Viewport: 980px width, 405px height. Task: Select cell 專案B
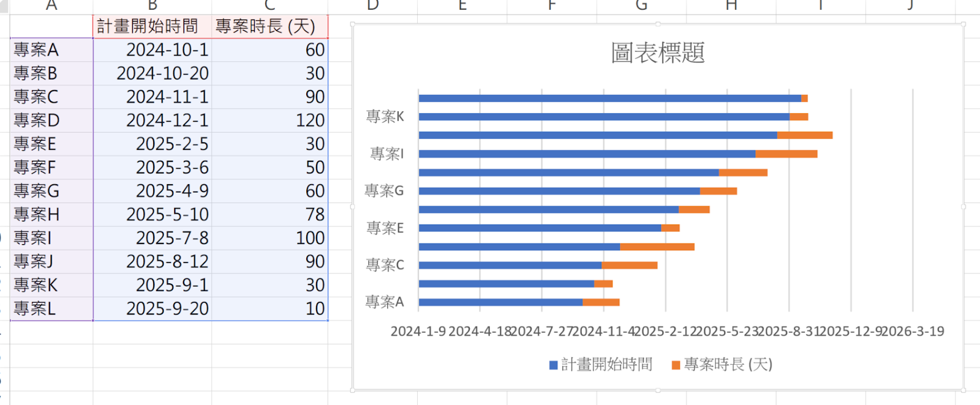pos(51,73)
